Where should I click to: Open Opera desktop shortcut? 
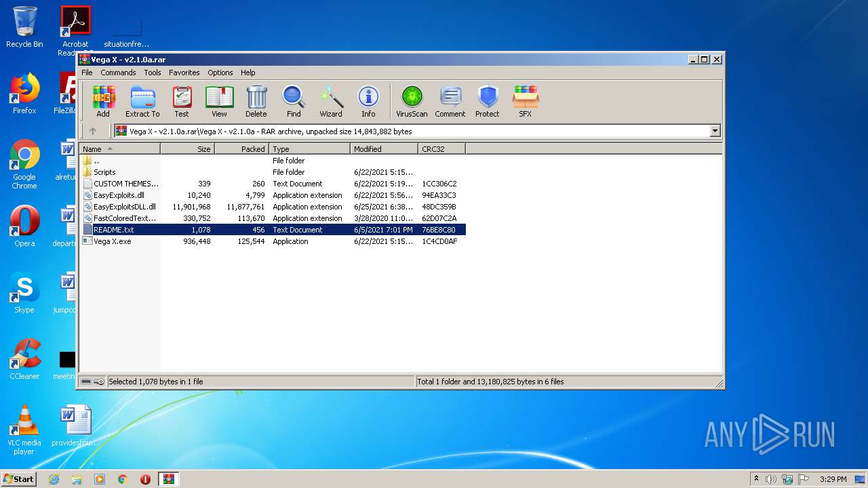[24, 226]
